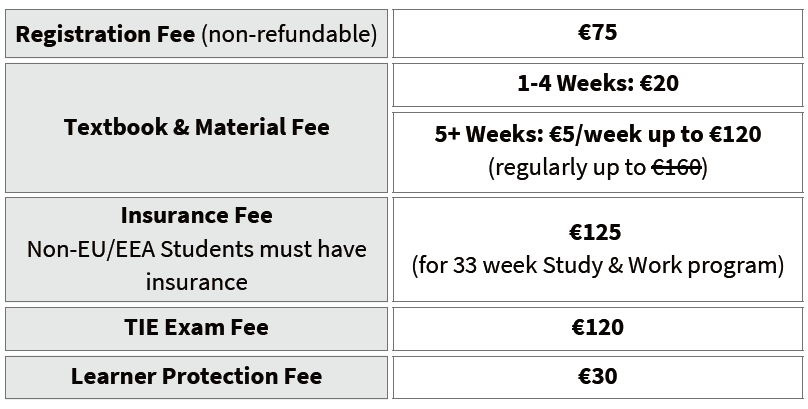The image size is (808, 409).
Task: Click the "(regularly up to" text
Action: click(565, 167)
